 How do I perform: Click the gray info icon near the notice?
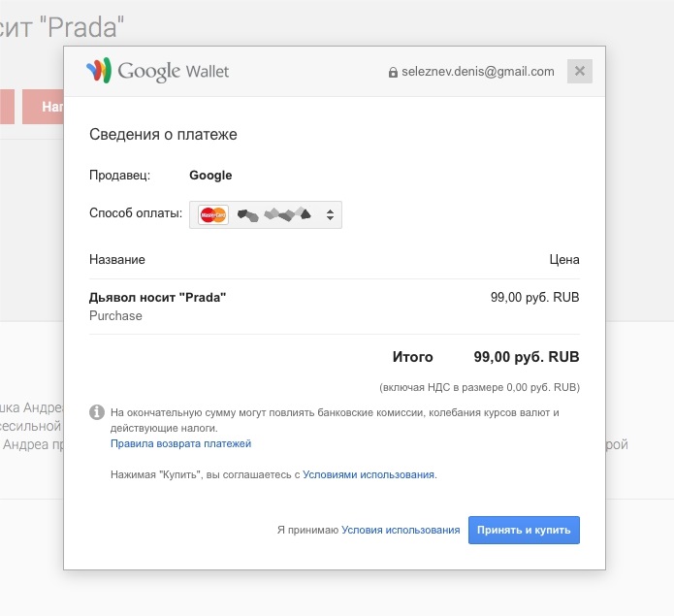(x=97, y=412)
